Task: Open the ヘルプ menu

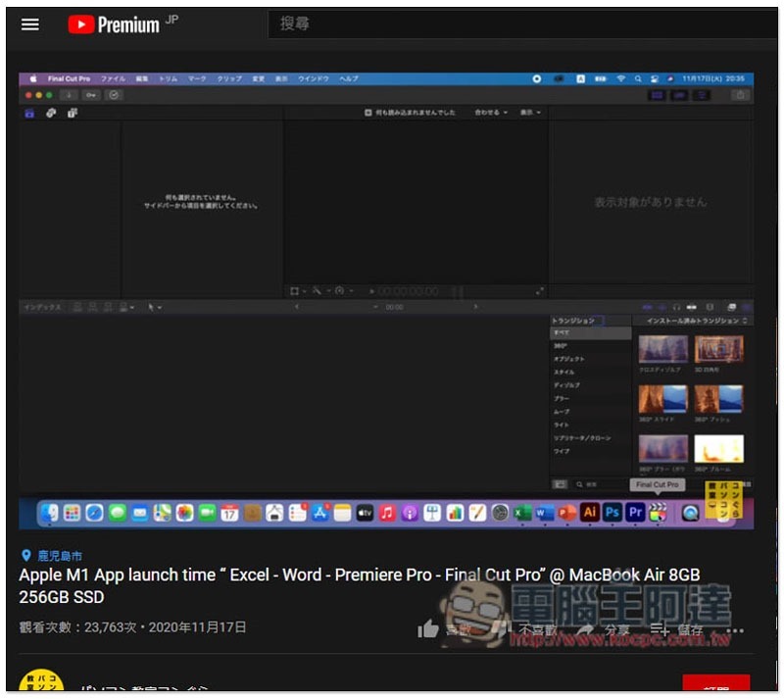Action: click(x=349, y=78)
